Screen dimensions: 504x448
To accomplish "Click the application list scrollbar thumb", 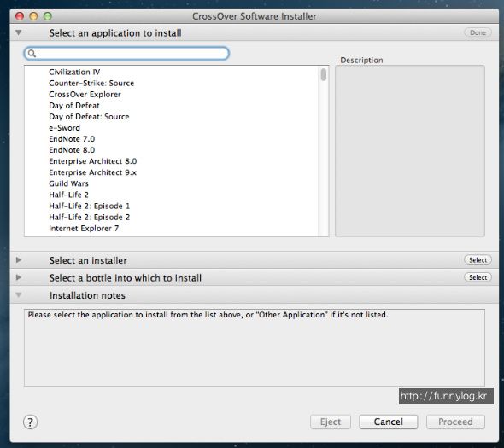I will pos(324,74).
